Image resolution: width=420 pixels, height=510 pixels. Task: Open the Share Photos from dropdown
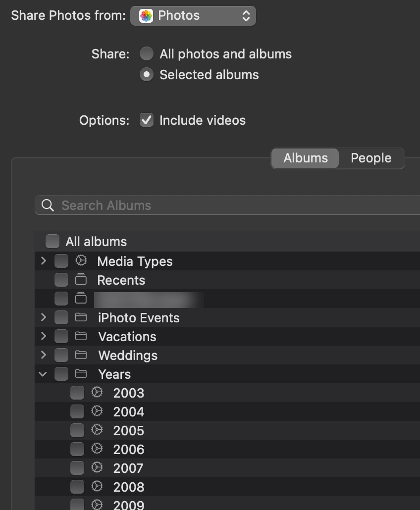coord(193,15)
